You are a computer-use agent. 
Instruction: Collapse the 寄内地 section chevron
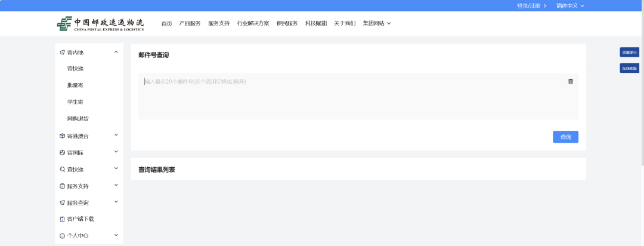pyautogui.click(x=116, y=52)
